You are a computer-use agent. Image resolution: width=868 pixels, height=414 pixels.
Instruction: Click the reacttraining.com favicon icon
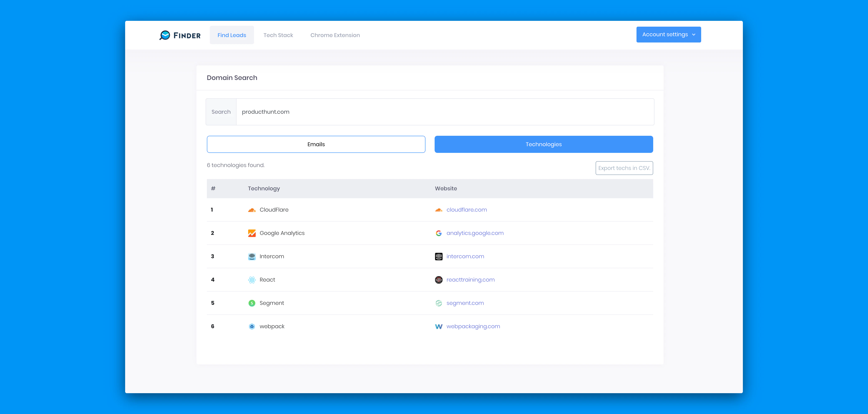[438, 280]
